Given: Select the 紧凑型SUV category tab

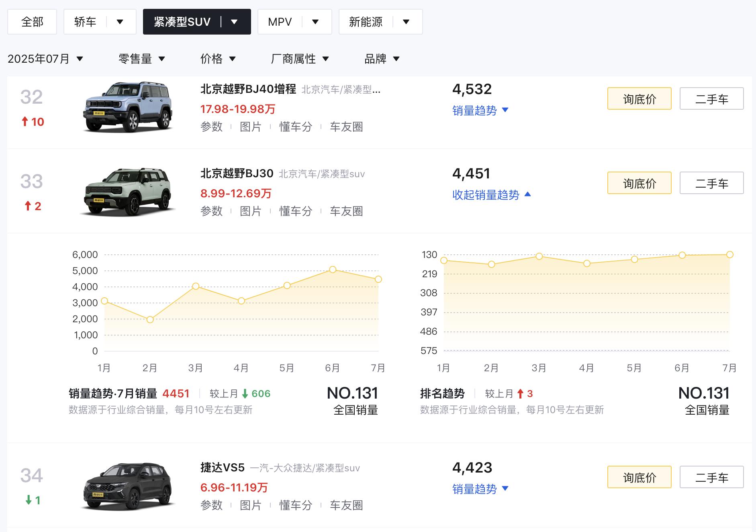Looking at the screenshot, I should click(x=182, y=22).
